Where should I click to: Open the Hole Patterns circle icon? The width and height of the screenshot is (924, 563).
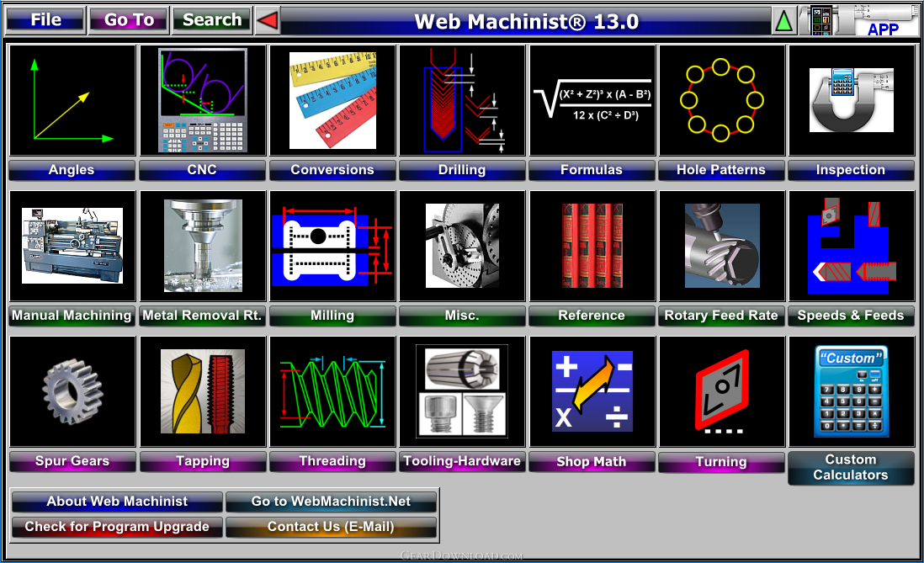point(722,100)
